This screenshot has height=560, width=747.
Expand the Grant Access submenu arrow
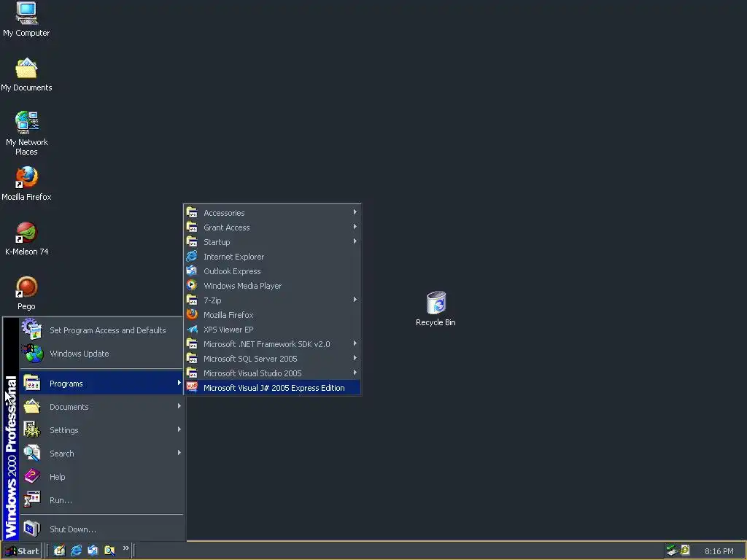coord(355,227)
